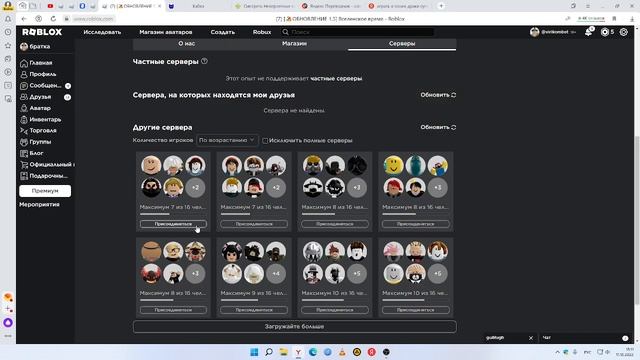
Task: Open the help icon beside Частные серверы
Action: click(204, 61)
